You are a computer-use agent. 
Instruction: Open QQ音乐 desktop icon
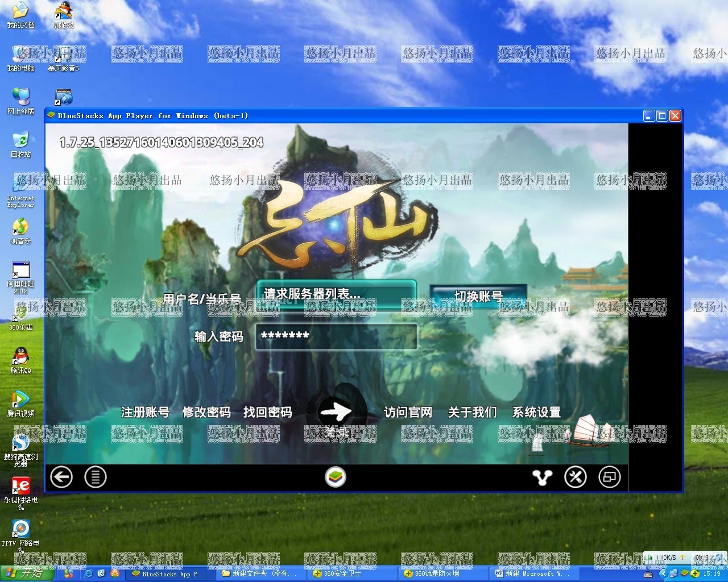pos(20,231)
